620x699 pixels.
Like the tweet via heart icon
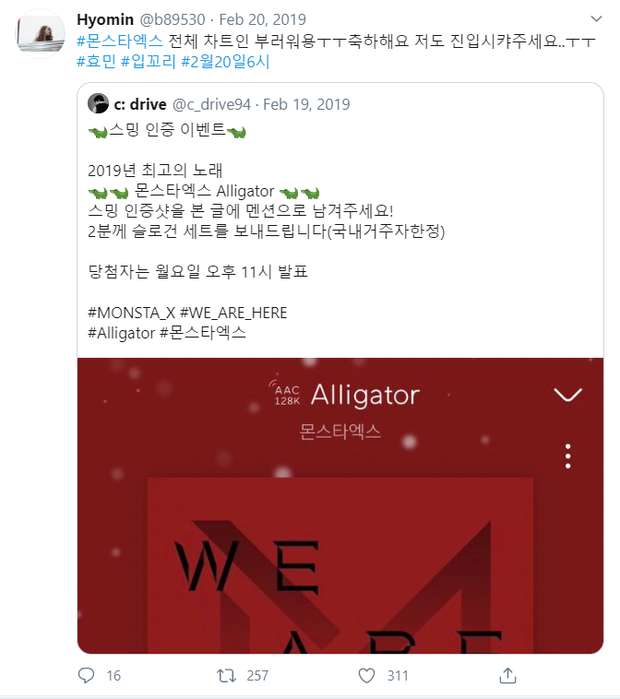pos(366,675)
